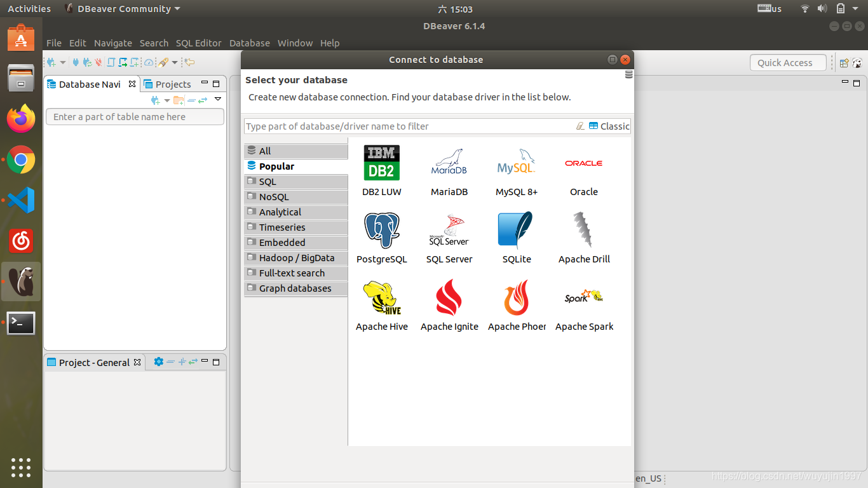Click the create folder icon in navigator panel

tap(179, 100)
